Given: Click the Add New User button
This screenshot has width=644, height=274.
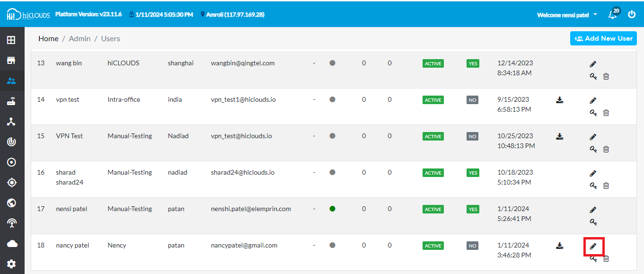Looking at the screenshot, I should (603, 38).
